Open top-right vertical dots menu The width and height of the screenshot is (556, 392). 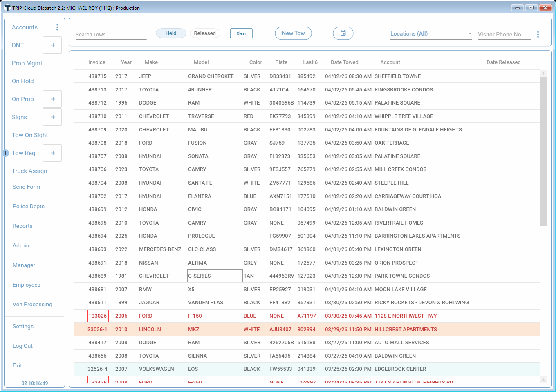538,34
